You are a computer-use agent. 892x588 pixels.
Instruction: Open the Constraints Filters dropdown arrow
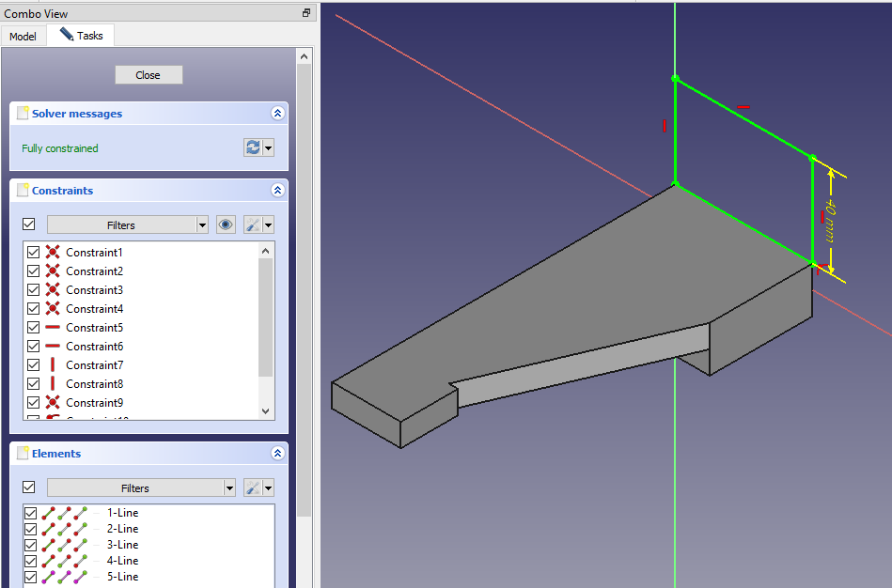[202, 224]
